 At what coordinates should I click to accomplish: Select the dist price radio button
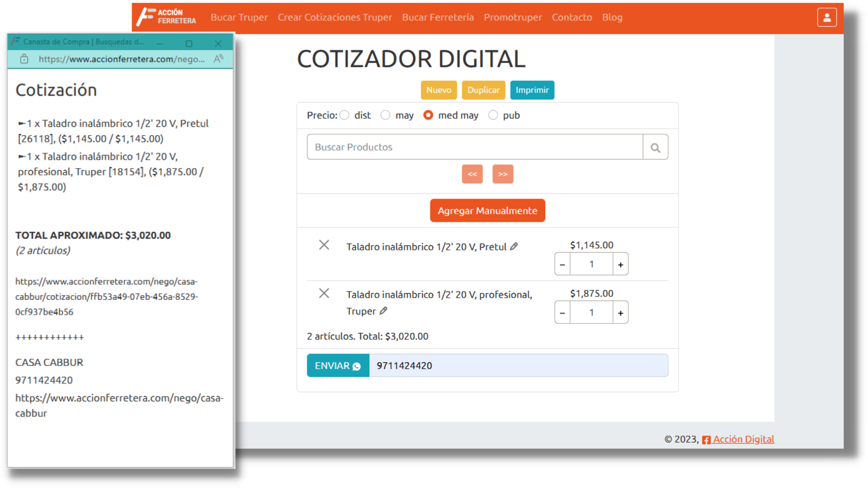click(344, 115)
